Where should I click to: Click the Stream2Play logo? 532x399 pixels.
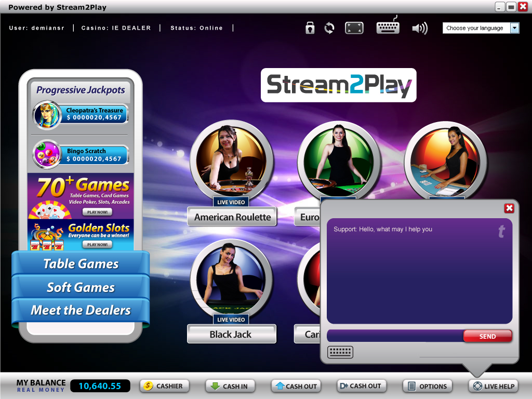coord(339,85)
